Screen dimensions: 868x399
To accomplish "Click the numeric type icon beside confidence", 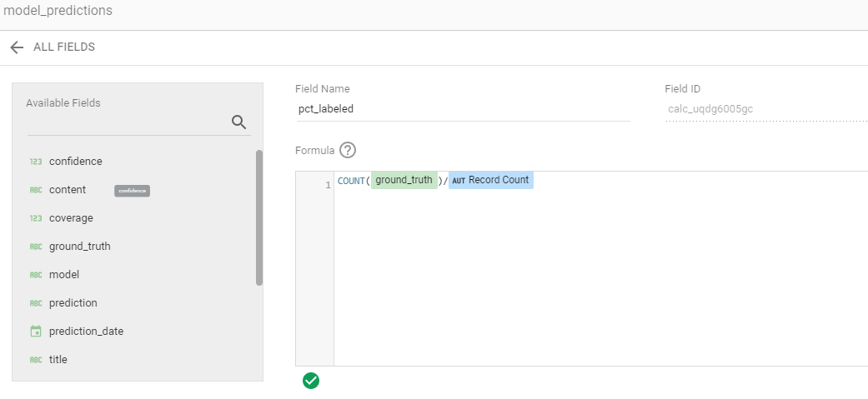I will pyautogui.click(x=36, y=162).
